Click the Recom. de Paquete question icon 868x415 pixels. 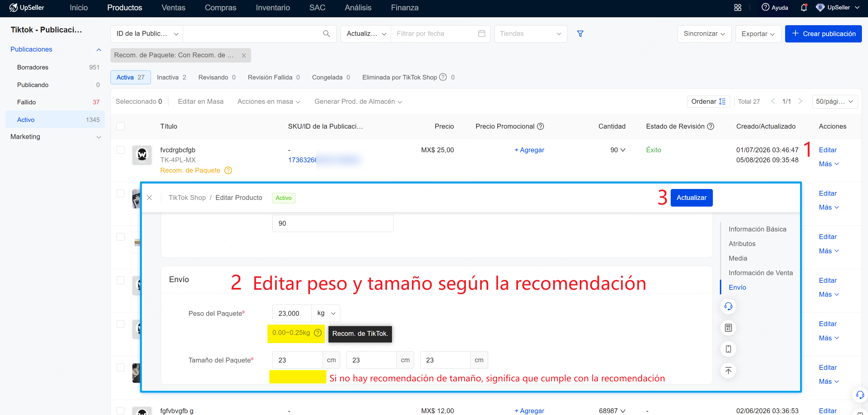[228, 171]
